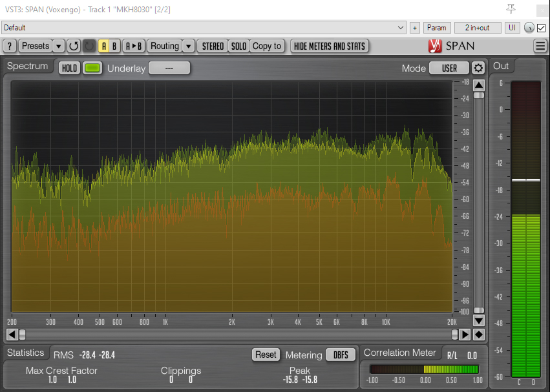The height and width of the screenshot is (392, 550).
Task: Open the hamburger settings menu
Action: [540, 46]
